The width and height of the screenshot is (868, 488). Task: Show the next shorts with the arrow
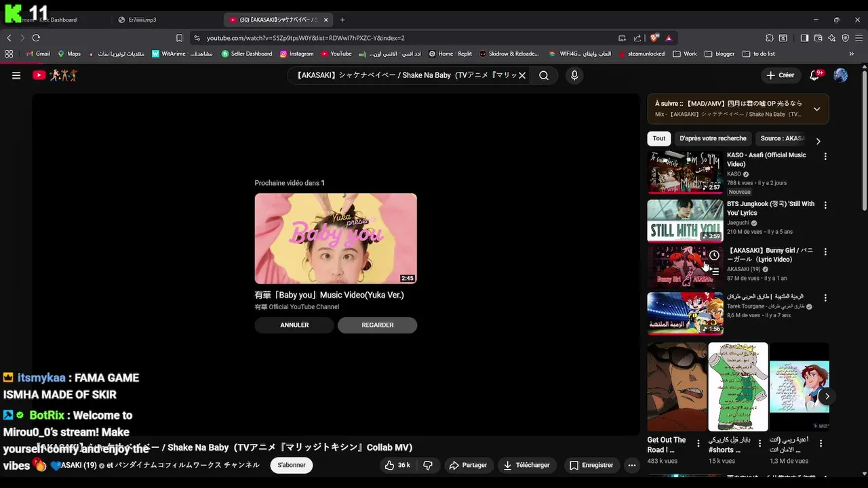coord(827,396)
